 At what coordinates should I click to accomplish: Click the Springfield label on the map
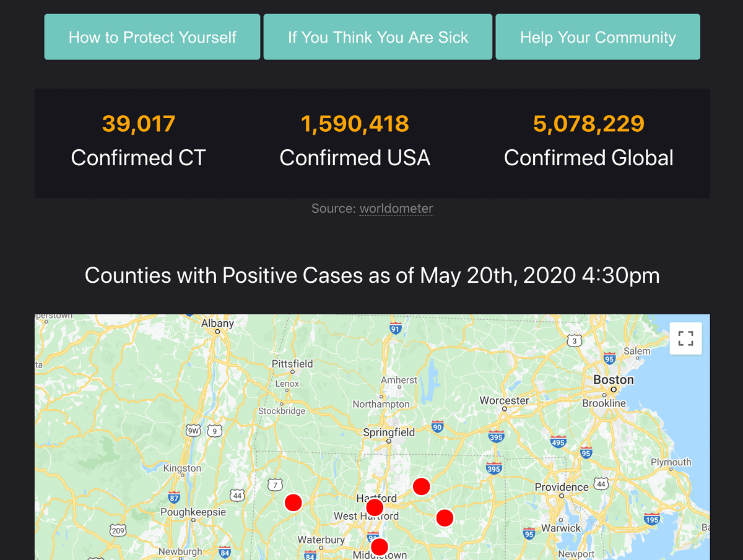(x=389, y=433)
